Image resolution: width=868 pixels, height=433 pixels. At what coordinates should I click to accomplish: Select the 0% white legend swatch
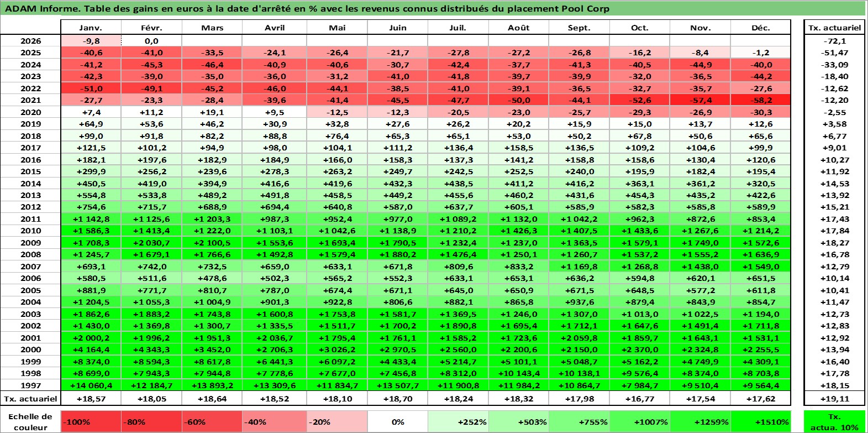pyautogui.click(x=398, y=422)
